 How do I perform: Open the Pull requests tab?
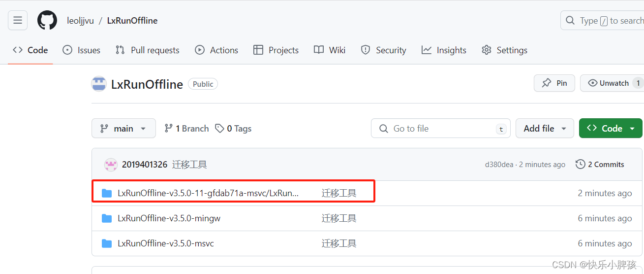(x=148, y=50)
